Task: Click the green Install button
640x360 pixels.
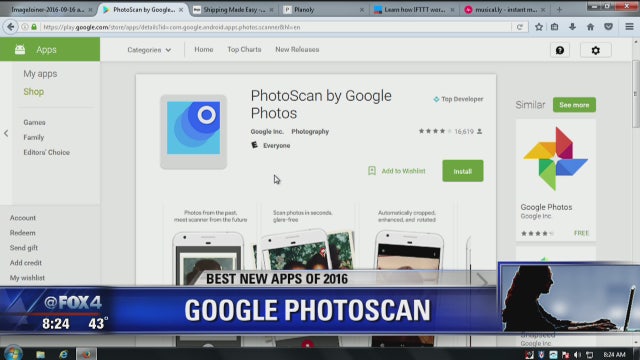Action: (462, 171)
